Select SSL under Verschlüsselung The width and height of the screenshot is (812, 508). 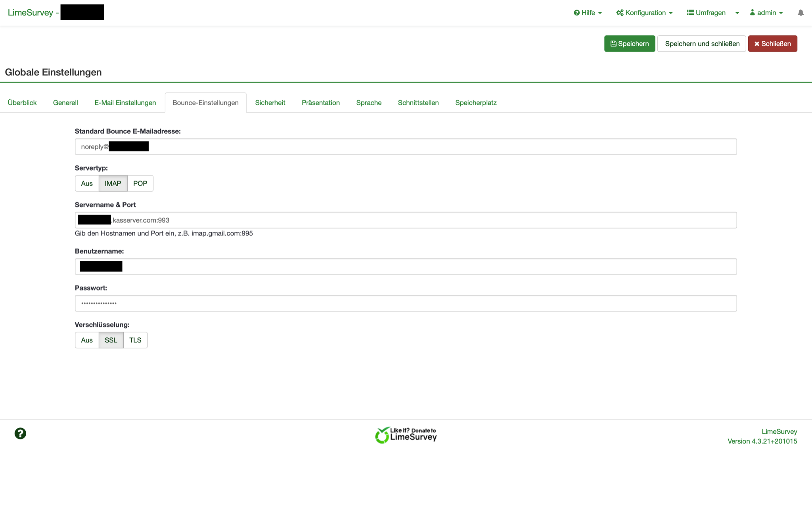click(111, 340)
